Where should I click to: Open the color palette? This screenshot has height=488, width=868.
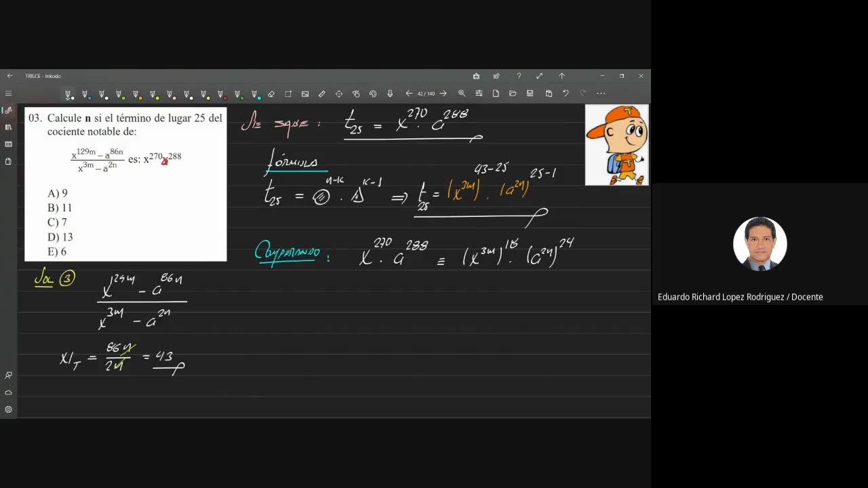point(373,94)
